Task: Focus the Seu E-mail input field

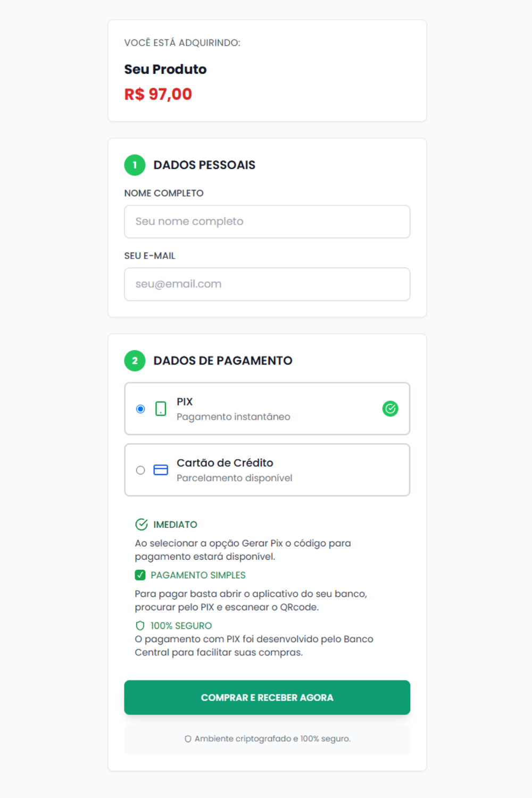Action: pyautogui.click(x=267, y=284)
